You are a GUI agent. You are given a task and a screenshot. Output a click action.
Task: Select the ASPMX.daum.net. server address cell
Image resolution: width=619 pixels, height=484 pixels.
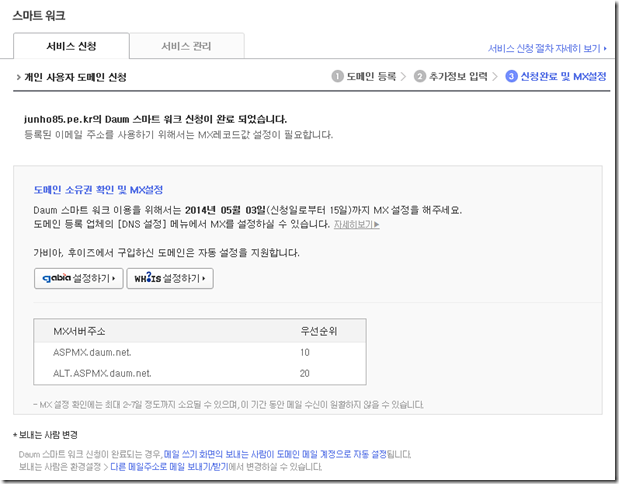coord(92,352)
